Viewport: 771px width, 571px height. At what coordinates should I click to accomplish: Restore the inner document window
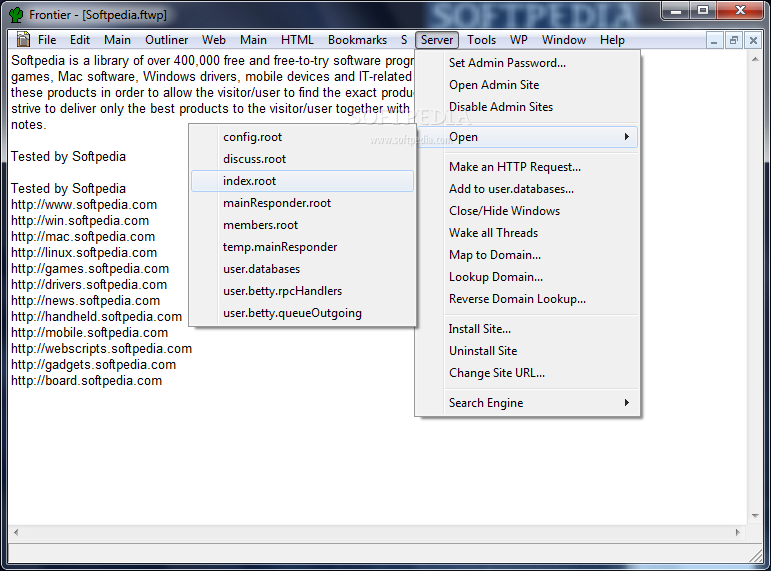[x=734, y=40]
